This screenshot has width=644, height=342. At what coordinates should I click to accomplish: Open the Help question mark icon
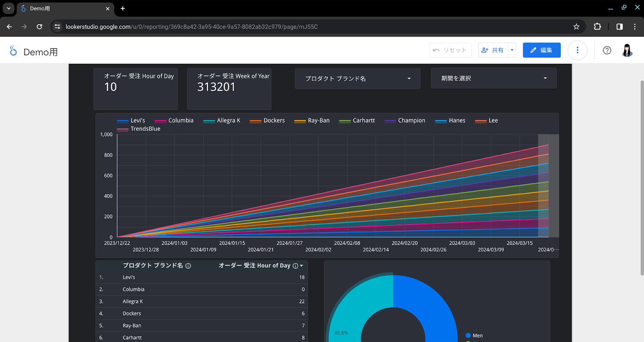pyautogui.click(x=607, y=50)
